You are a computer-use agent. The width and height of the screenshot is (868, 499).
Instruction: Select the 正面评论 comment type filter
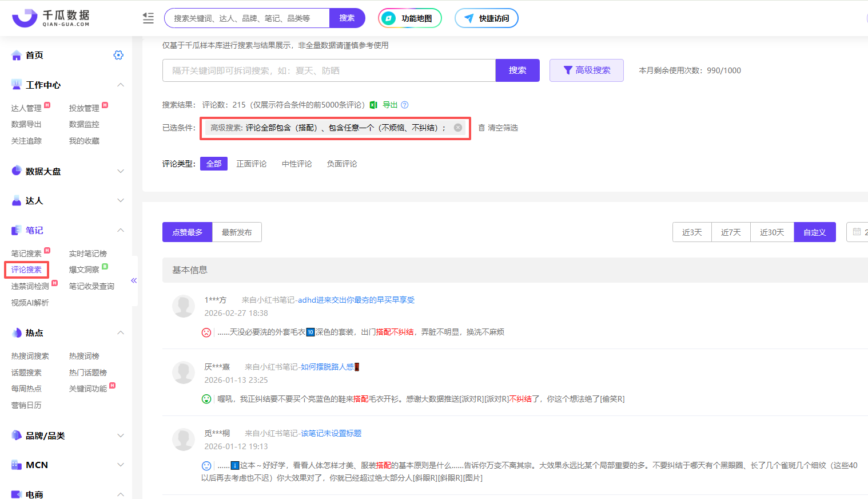252,164
